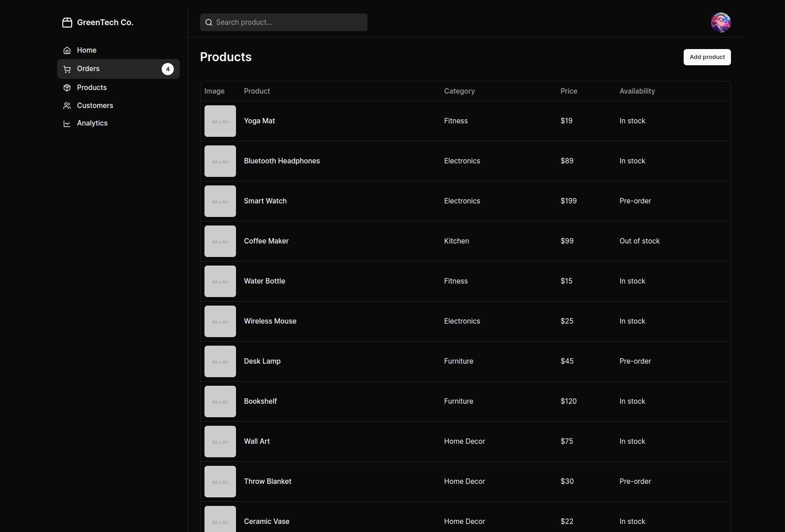
Task: Click the Wall Art image thumbnail
Action: coord(220,442)
